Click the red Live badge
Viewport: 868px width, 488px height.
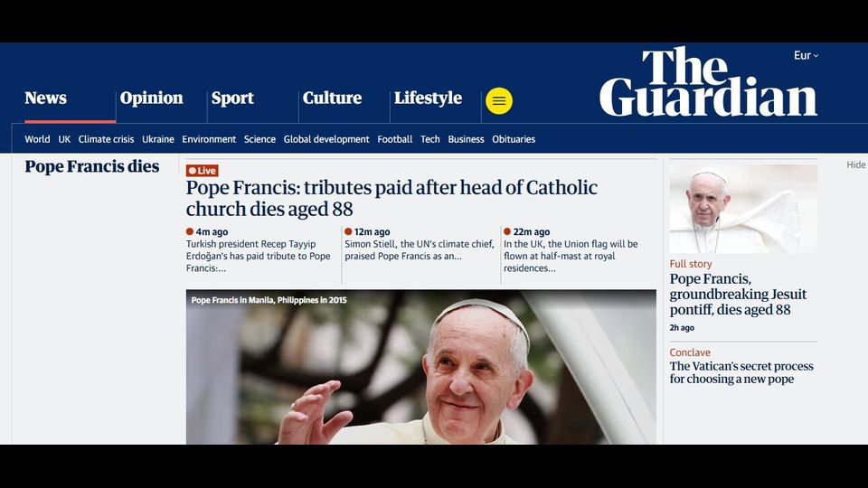[x=202, y=171]
